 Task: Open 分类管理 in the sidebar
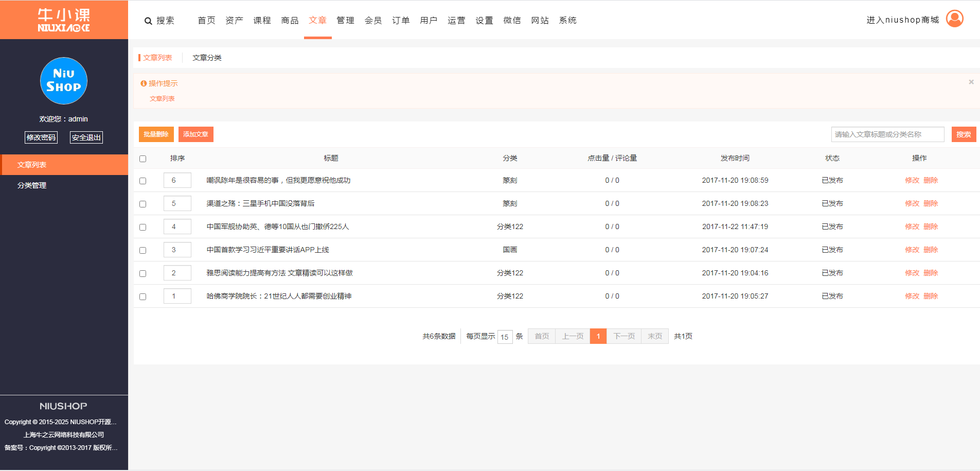click(x=32, y=185)
